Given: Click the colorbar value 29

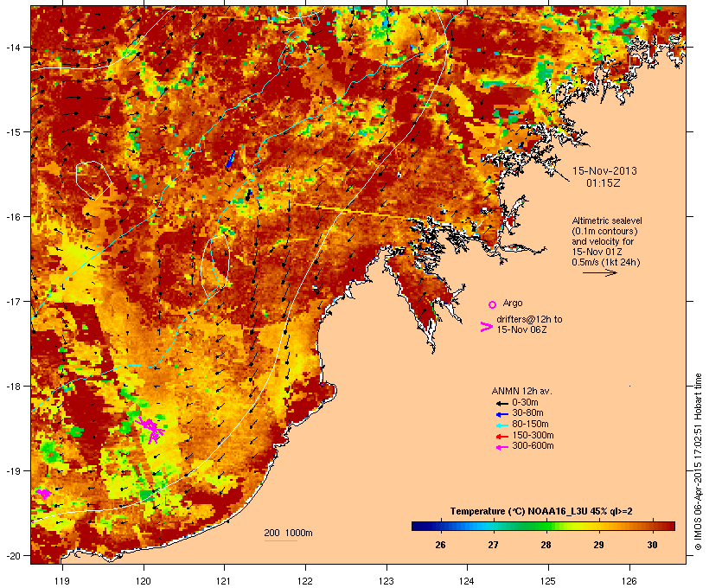Looking at the screenshot, I should pos(598,545).
